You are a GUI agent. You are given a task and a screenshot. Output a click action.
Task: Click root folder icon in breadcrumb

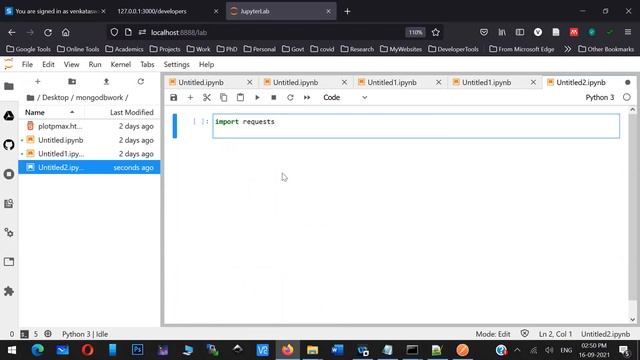tap(30, 98)
